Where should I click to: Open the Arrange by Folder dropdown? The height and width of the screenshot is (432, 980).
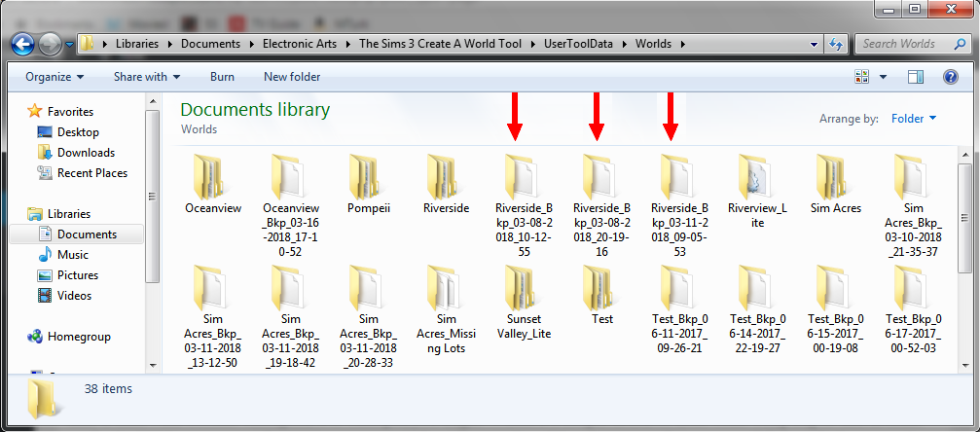[x=914, y=119]
